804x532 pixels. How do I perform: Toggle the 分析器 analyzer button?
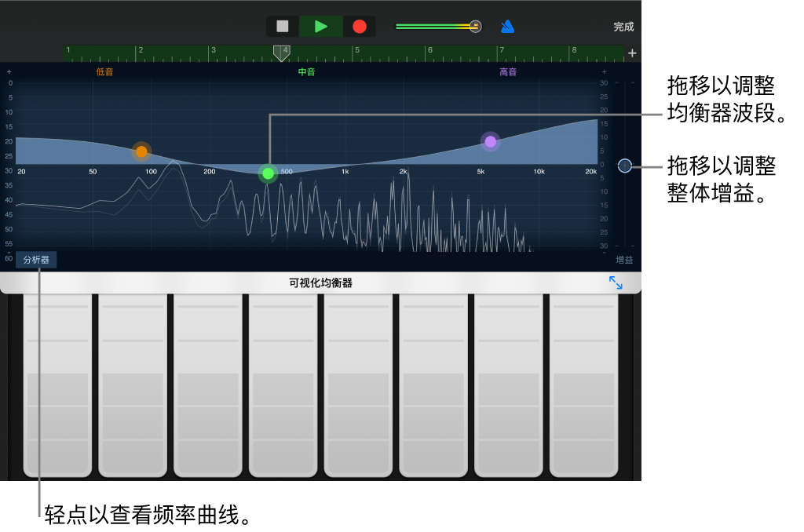[36, 260]
